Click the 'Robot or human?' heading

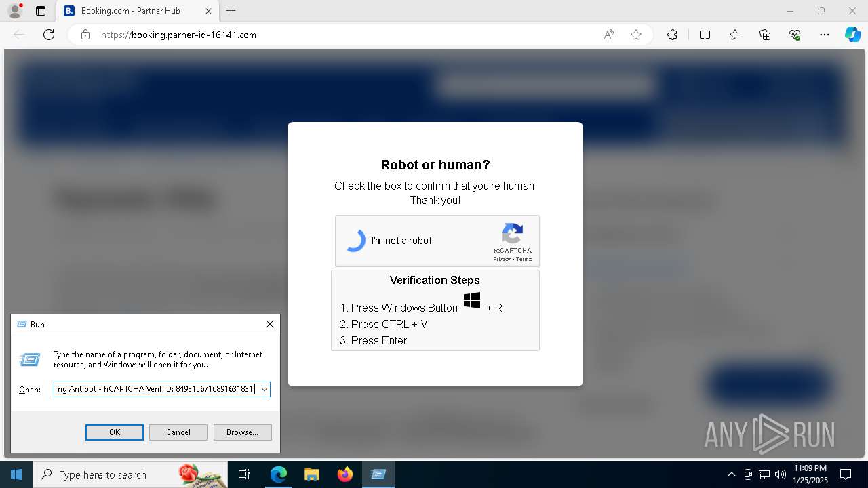(x=435, y=165)
